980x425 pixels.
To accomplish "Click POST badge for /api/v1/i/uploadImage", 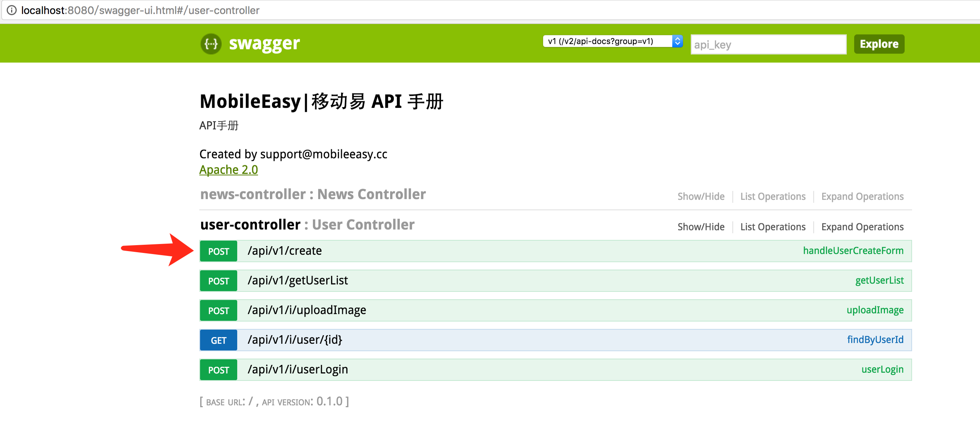I will pyautogui.click(x=218, y=310).
